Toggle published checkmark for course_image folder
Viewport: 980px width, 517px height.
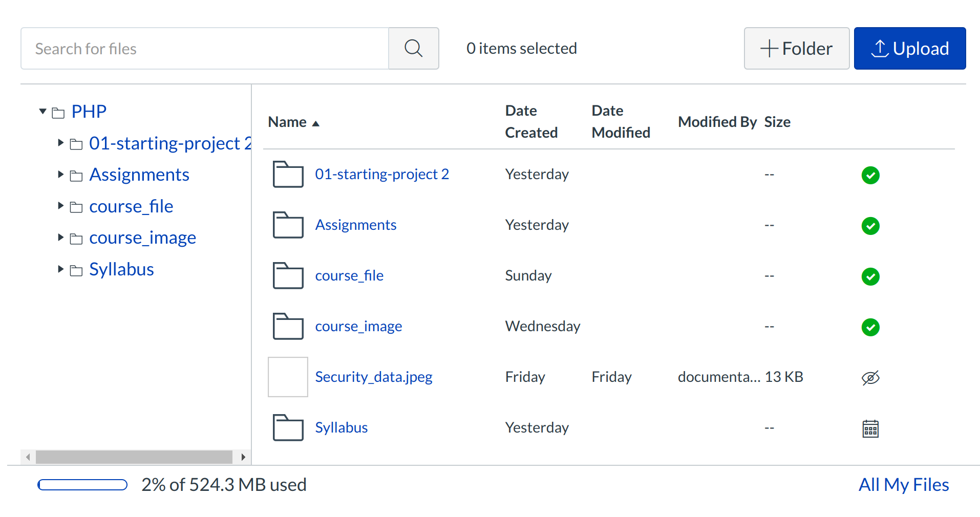click(x=870, y=327)
